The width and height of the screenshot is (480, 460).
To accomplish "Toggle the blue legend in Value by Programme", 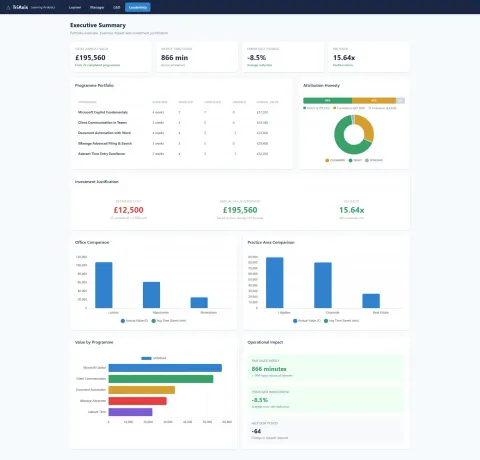I will point(154,358).
